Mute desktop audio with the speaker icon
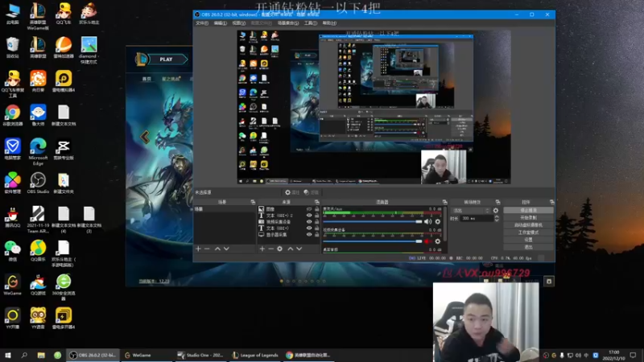Viewport: 644px width, 362px height. pyautogui.click(x=428, y=222)
